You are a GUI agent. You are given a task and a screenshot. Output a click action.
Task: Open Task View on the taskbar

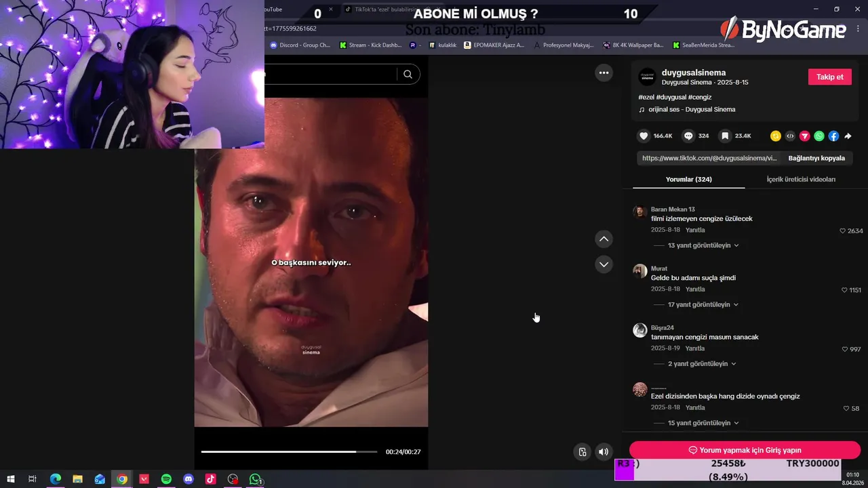[32, 479]
